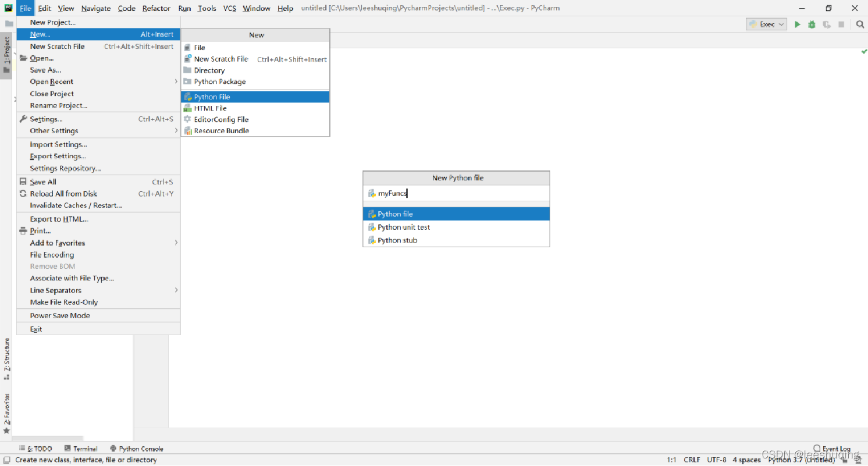Open the Python Console tool window
868x466 pixels.
[x=136, y=449]
